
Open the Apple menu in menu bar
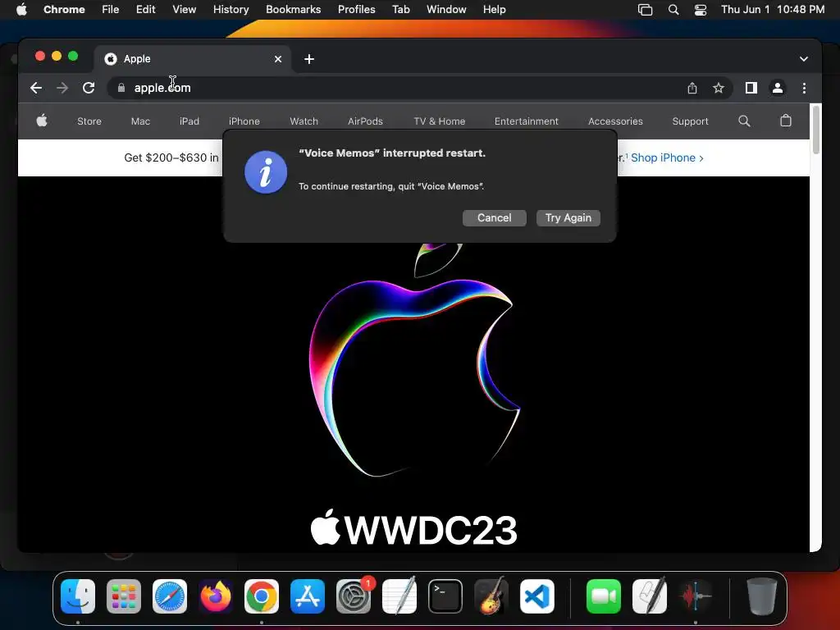point(21,10)
